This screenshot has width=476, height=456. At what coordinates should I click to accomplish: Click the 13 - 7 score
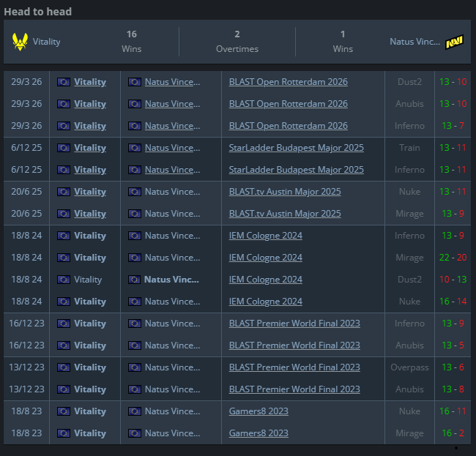click(x=453, y=126)
